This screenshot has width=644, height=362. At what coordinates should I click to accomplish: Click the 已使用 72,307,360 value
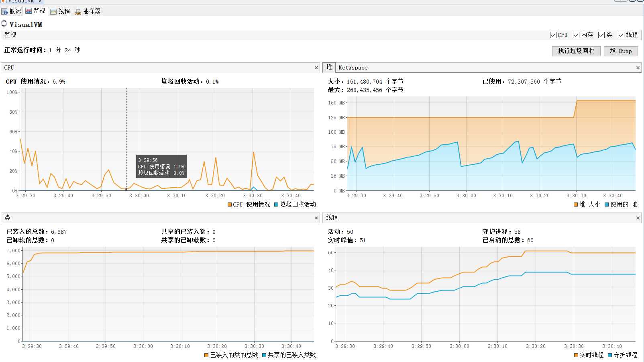pos(524,82)
